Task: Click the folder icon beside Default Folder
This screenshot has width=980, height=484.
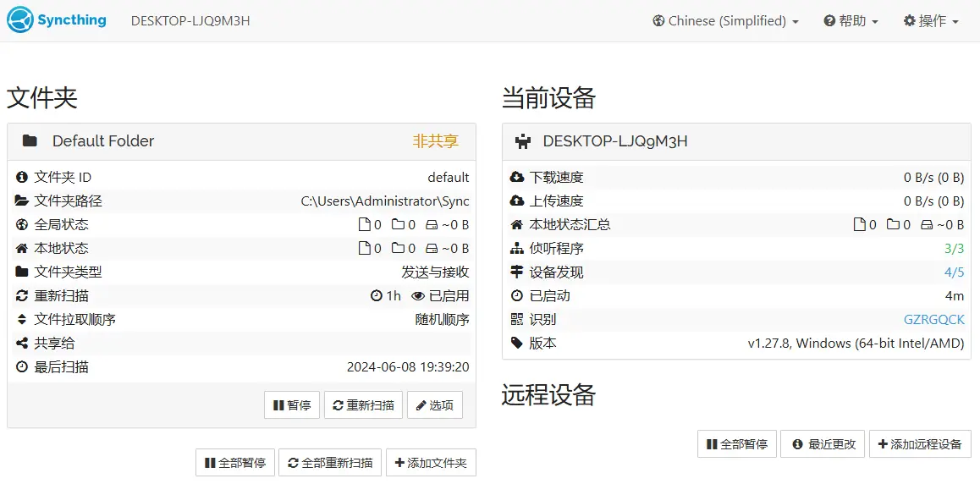Action: click(30, 141)
